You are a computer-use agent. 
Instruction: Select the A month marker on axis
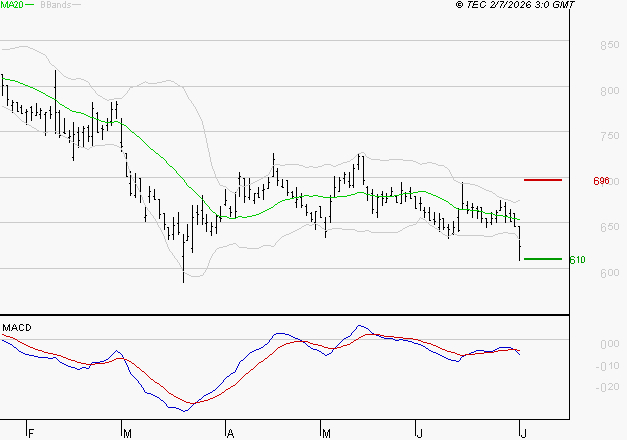pyautogui.click(x=230, y=433)
